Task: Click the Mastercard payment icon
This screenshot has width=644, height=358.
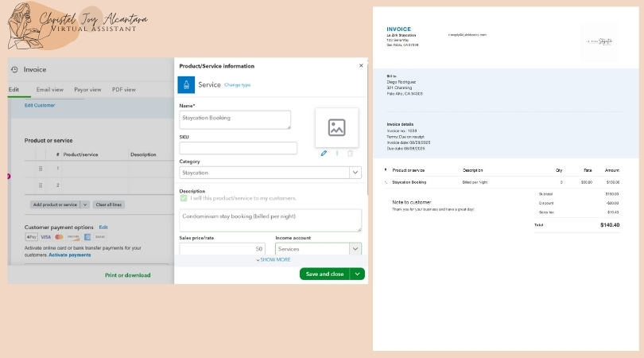Action: (59, 237)
